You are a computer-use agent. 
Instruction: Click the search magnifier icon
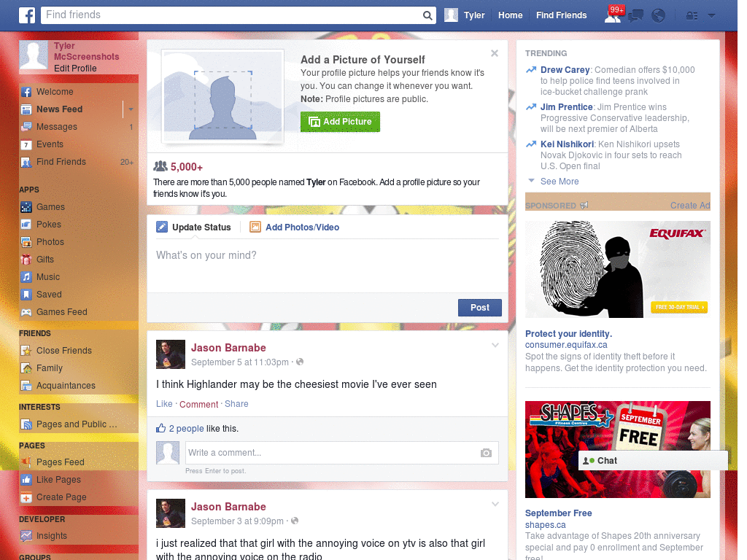427,15
